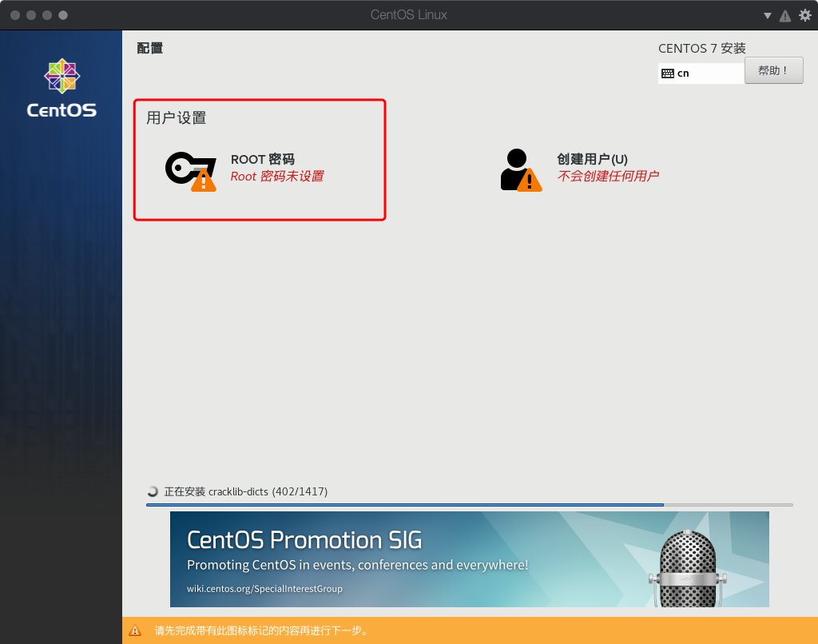This screenshot has height=644, width=818.
Task: Open the 创建用户 person icon
Action: coord(521,170)
